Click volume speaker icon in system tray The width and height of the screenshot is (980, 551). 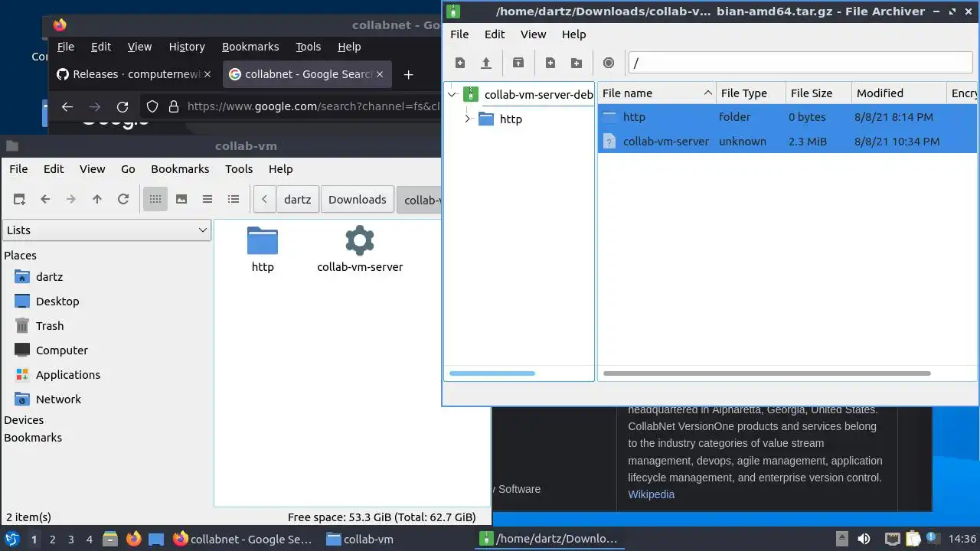(x=864, y=539)
